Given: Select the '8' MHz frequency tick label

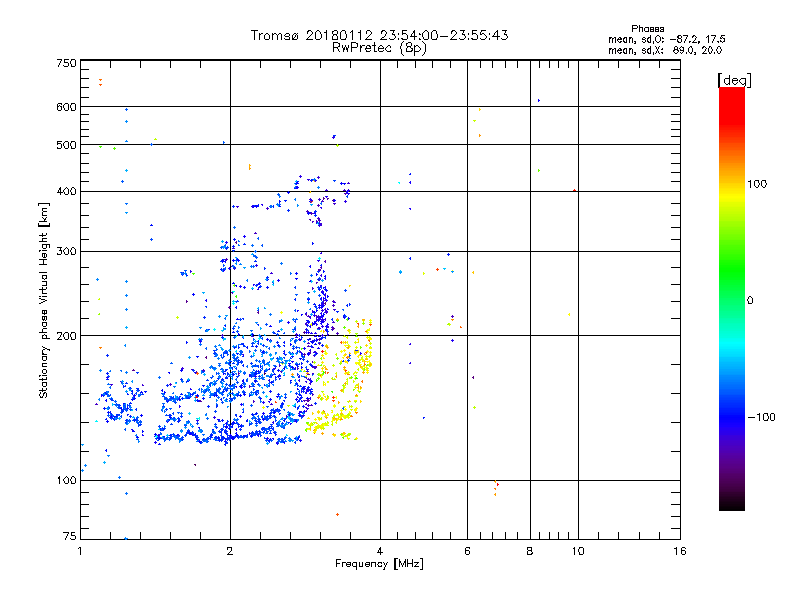Looking at the screenshot, I should point(530,551).
